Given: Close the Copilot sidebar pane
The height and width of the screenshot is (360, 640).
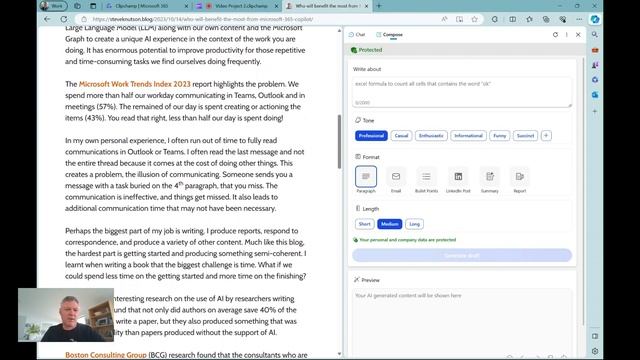Looking at the screenshot, I should (x=578, y=35).
